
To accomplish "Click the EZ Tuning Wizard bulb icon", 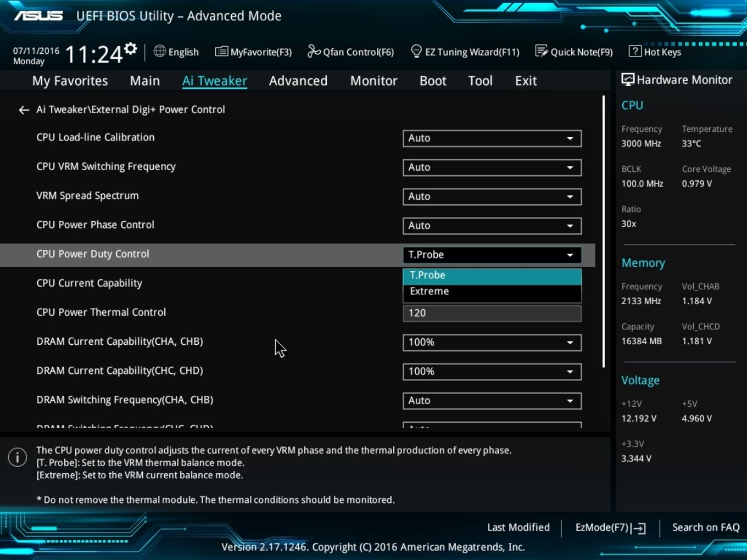I will pos(416,52).
